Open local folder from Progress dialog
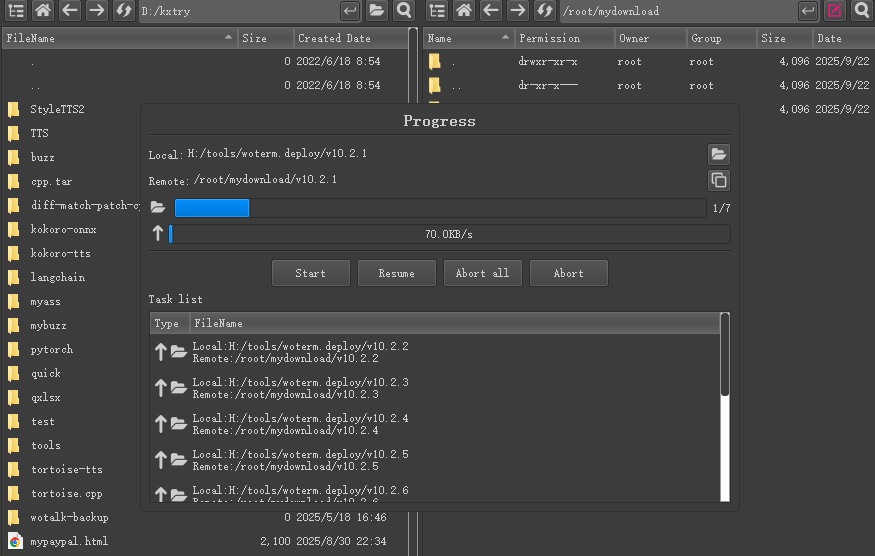Image resolution: width=875 pixels, height=556 pixels. click(718, 154)
